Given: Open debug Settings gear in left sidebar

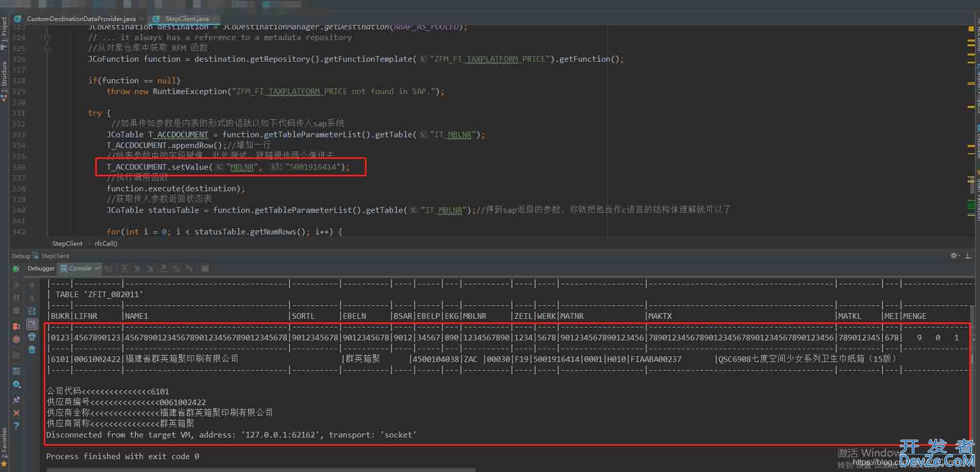Looking at the screenshot, I should (16, 384).
